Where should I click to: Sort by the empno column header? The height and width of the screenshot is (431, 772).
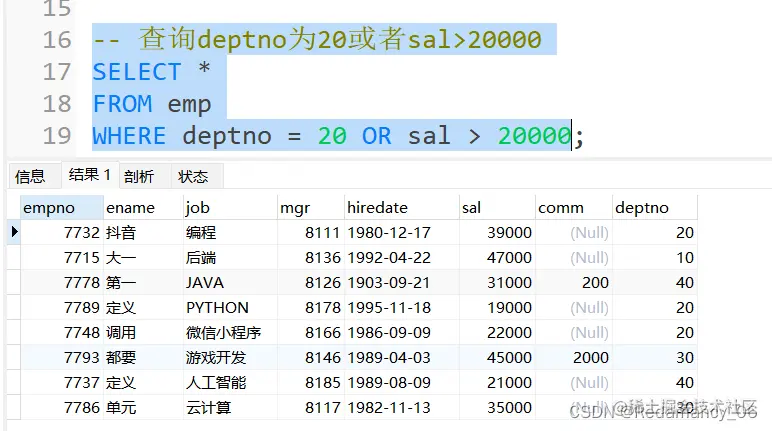pyautogui.click(x=62, y=207)
